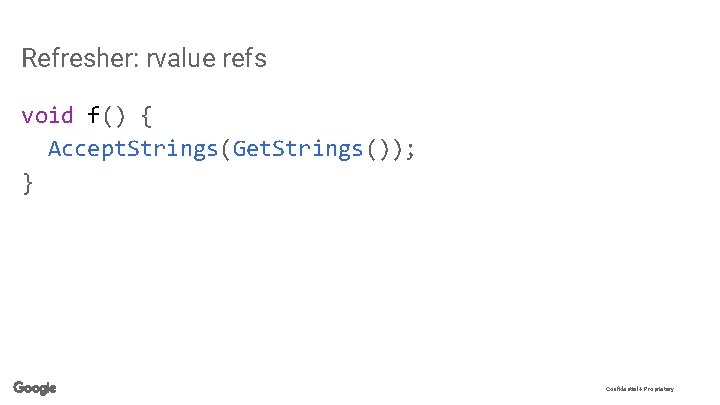
Task: Click the "AcceptStrings" function call
Action: pyautogui.click(x=134, y=150)
